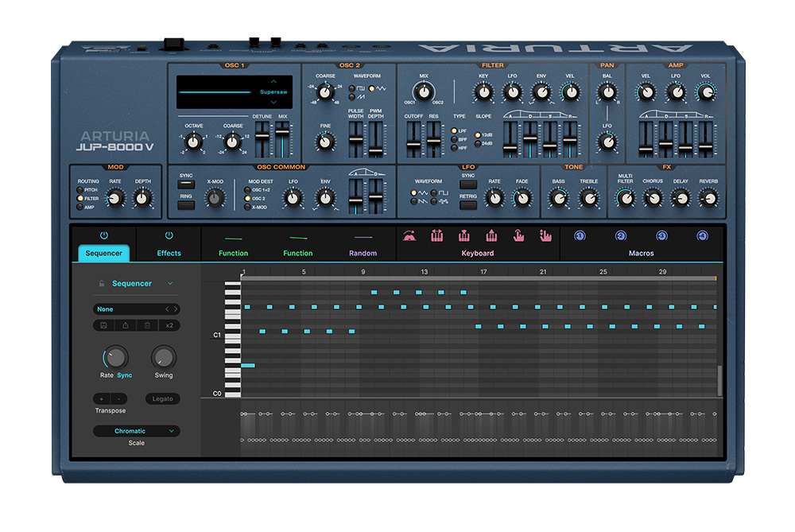795x532 pixels.
Task: Open the Macros tab
Action: point(642,253)
